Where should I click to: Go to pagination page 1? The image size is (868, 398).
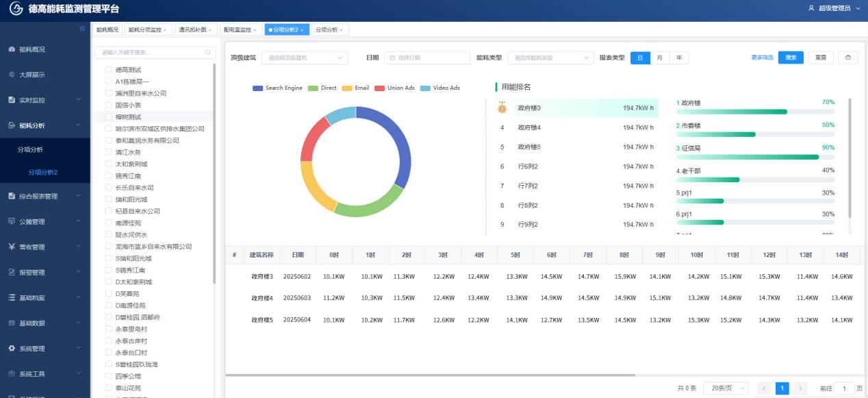[x=782, y=388]
